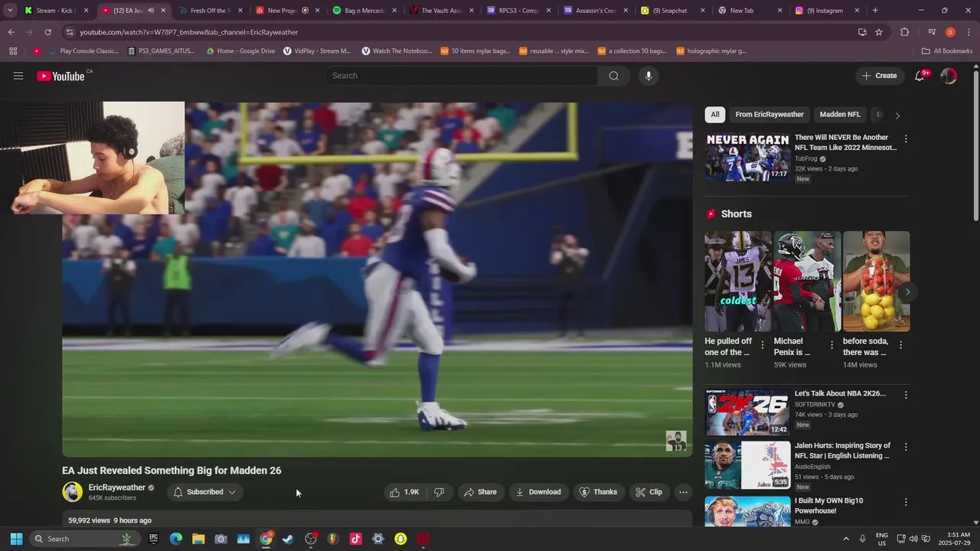Viewport: 980px width, 551px height.
Task: Share the video
Action: pyautogui.click(x=481, y=492)
